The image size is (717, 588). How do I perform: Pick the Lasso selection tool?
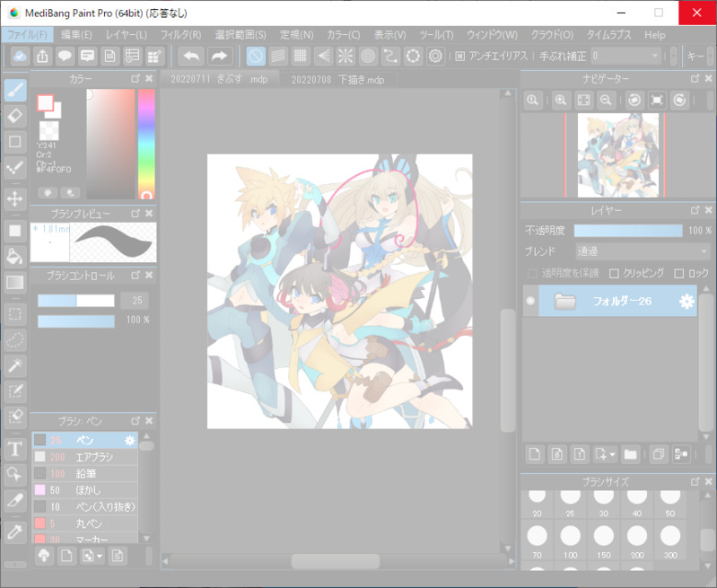[x=15, y=340]
